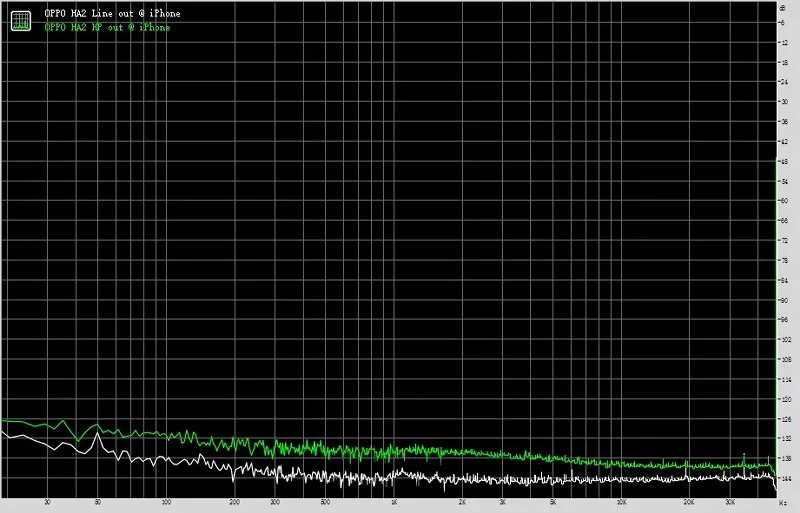Select the white 'OPPO HA2 Line out @ iPhone' legend entry
Image resolution: width=800 pixels, height=513 pixels.
[112, 13]
